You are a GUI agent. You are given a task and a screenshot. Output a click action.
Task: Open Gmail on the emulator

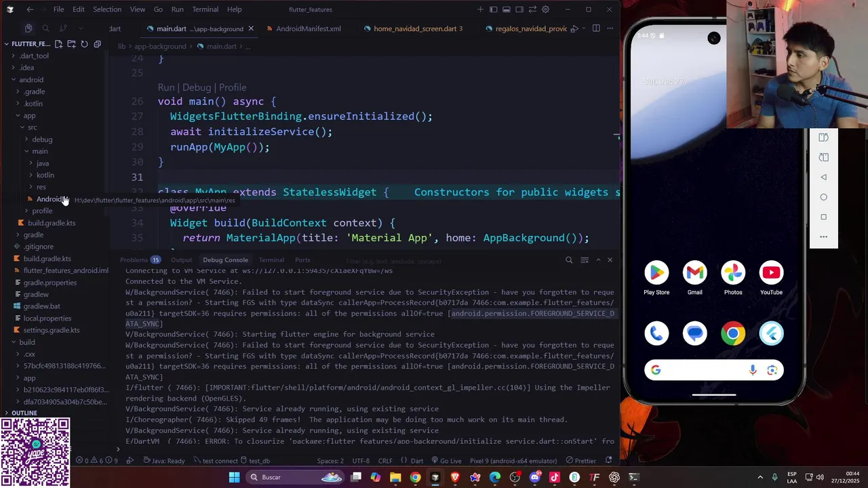click(x=694, y=272)
